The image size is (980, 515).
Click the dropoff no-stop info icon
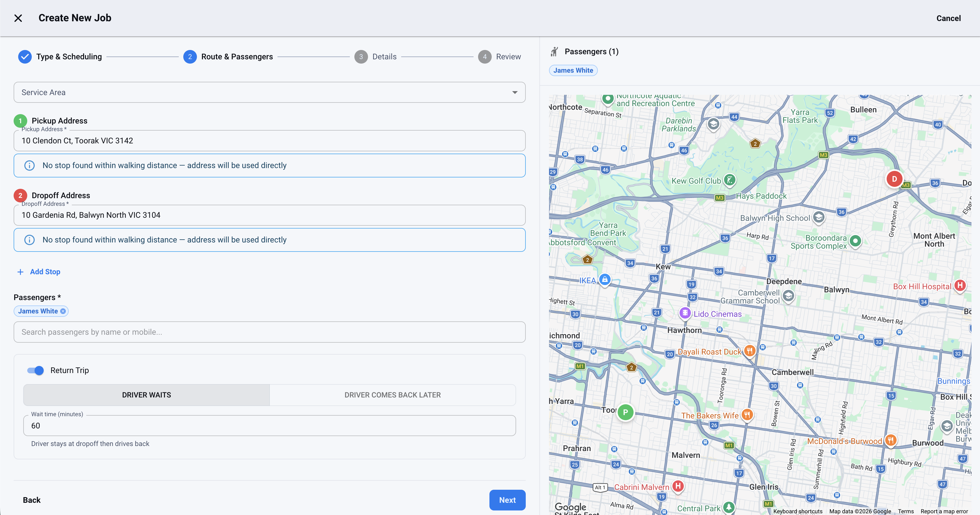pyautogui.click(x=29, y=240)
